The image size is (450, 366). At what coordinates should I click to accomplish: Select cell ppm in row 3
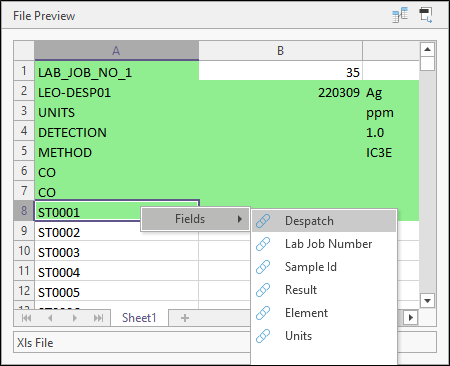(x=391, y=112)
